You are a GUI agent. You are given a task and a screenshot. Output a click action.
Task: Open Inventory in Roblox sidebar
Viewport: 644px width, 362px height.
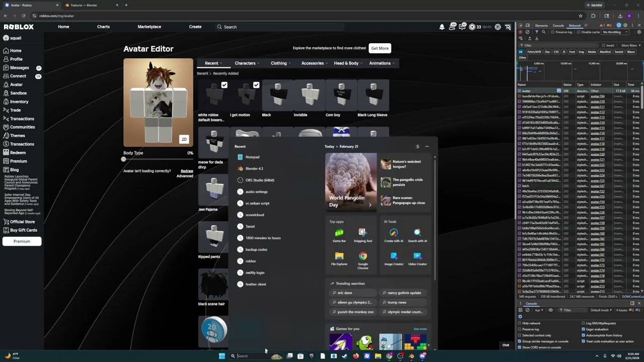click(19, 102)
